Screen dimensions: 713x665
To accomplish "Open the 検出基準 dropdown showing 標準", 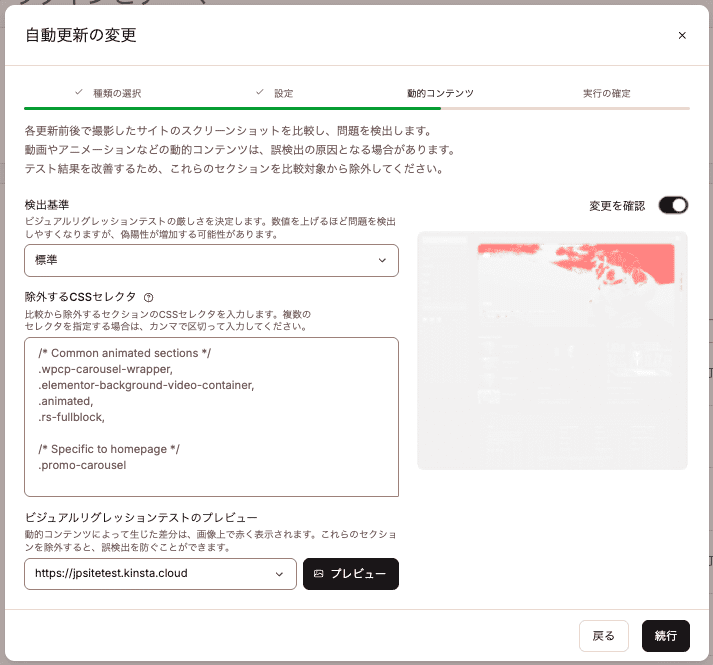I will click(x=211, y=260).
